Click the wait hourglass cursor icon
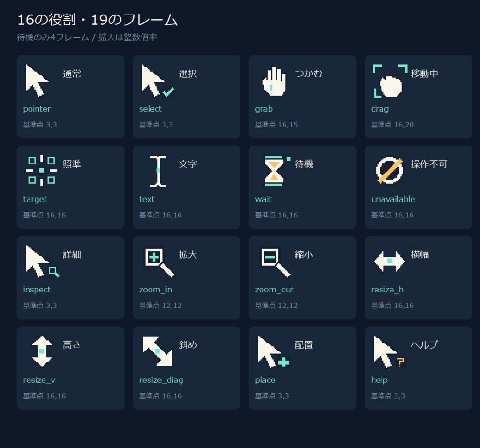 coord(277,171)
